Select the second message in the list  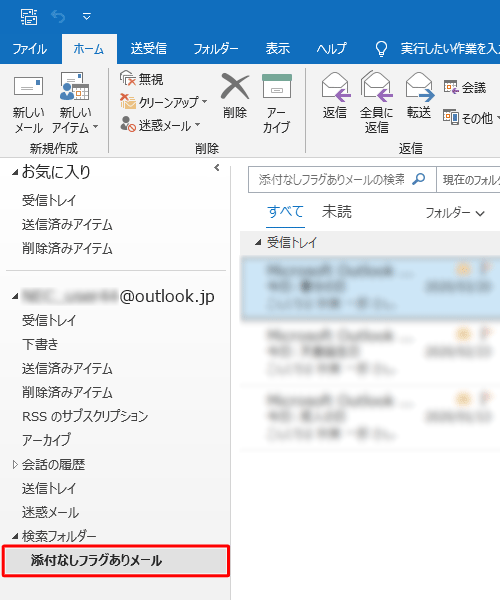[x=370, y=353]
